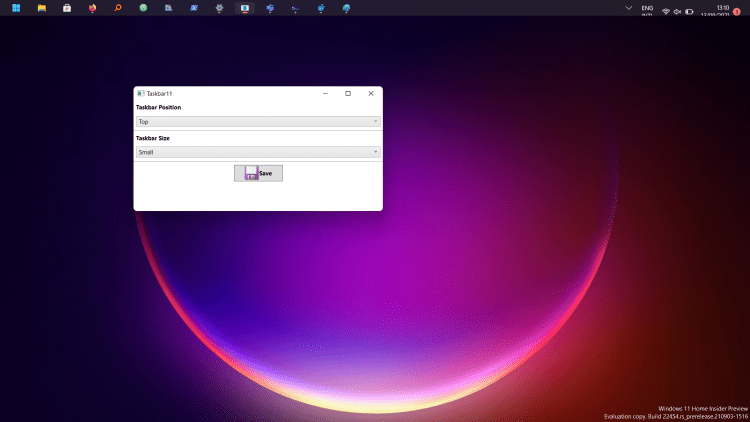Open the clock and date flyout
750x422 pixels.
click(x=715, y=10)
